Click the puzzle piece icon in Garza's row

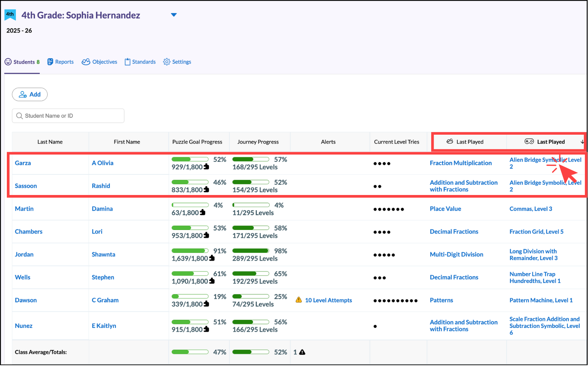[x=207, y=167]
